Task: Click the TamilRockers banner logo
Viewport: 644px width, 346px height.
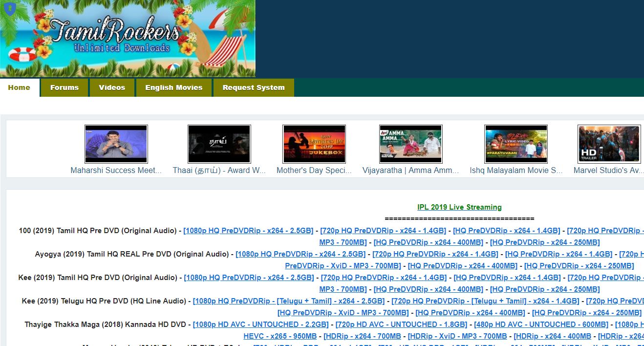Action: coord(127,38)
